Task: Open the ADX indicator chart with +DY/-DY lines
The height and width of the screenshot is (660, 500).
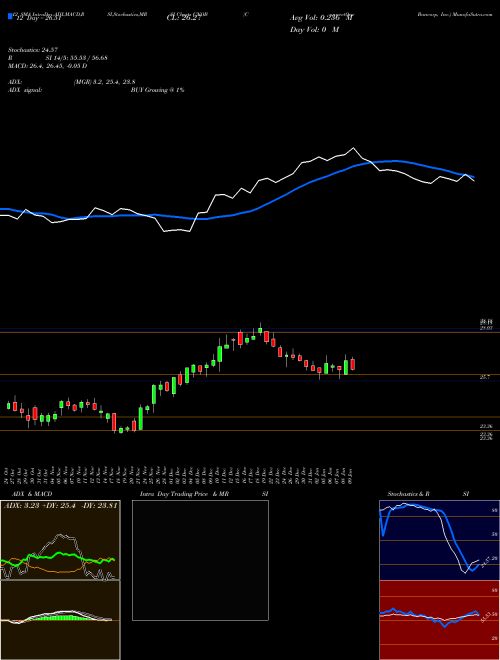Action: pyautogui.click(x=60, y=540)
